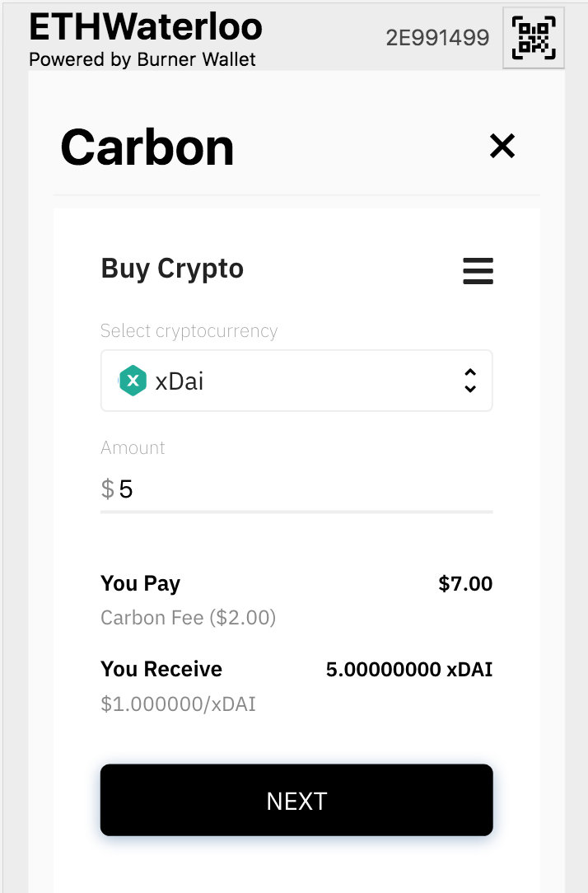Screen dimensions: 588x893
Task: Select the You Pay $7.00 amount
Action: (464, 583)
